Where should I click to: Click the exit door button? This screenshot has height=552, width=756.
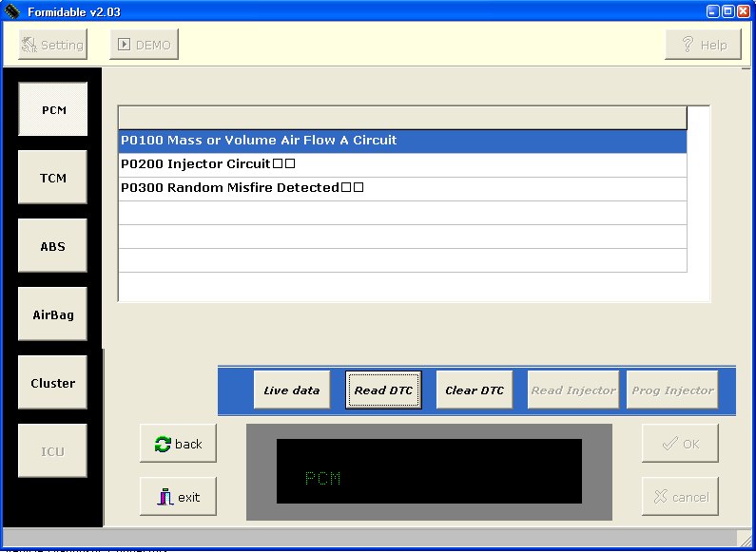point(178,497)
